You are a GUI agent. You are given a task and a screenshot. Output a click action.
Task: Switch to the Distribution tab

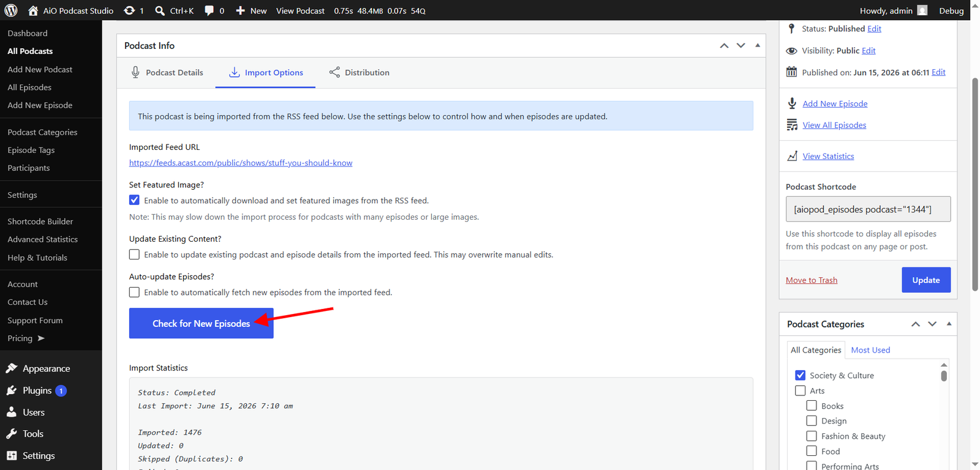pyautogui.click(x=359, y=72)
